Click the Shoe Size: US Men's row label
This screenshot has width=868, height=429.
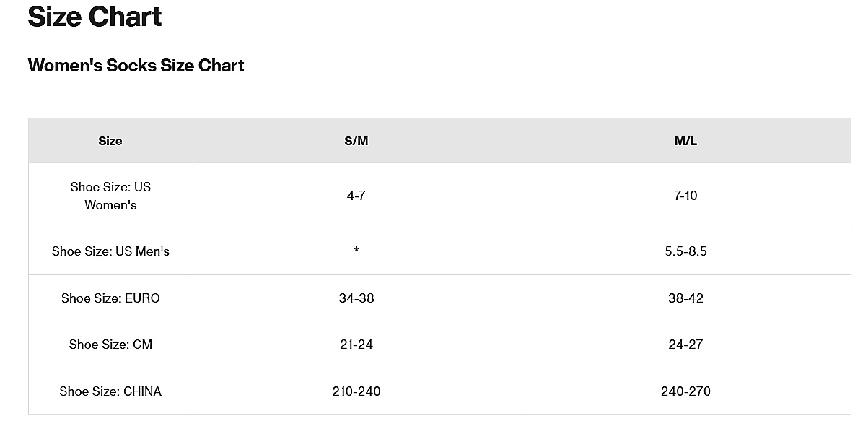pyautogui.click(x=110, y=251)
